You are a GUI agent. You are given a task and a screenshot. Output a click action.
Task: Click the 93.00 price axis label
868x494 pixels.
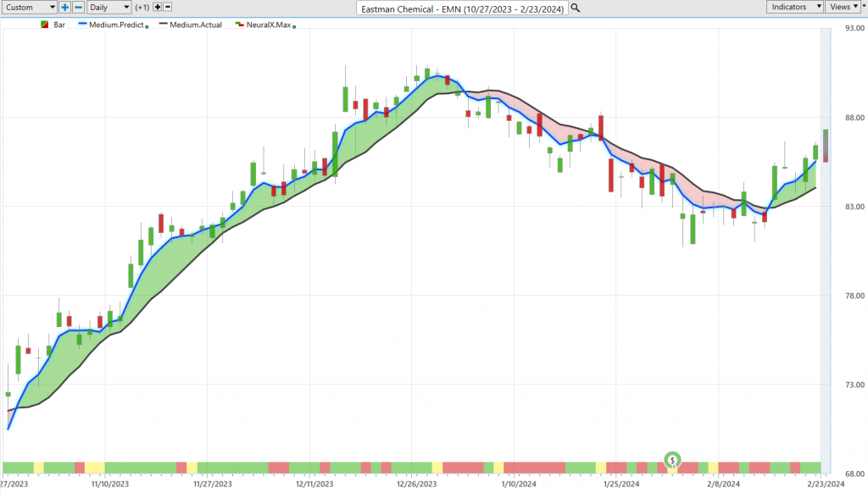coord(854,28)
